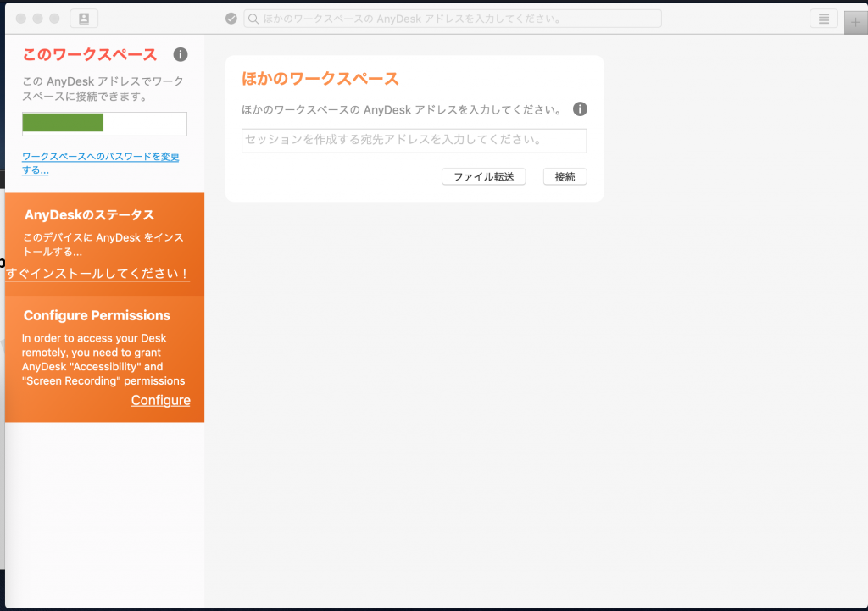Show info for このワークスペース
The width and height of the screenshot is (868, 611).
point(181,54)
